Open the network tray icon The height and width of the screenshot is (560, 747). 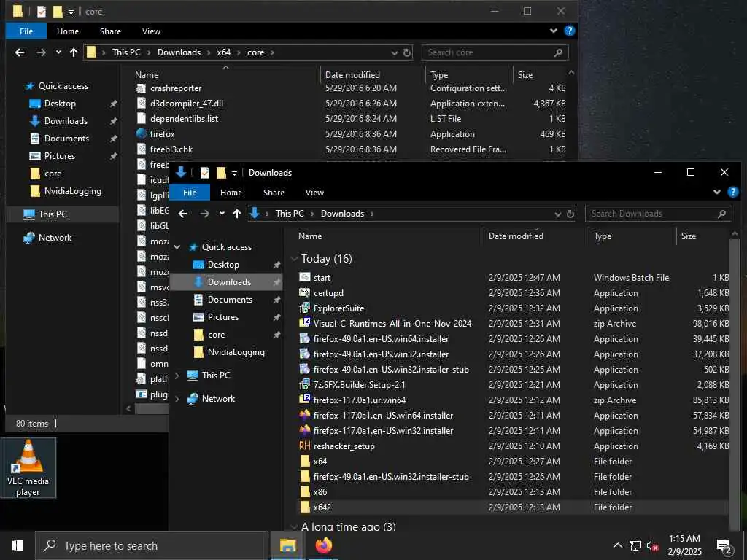(x=635, y=545)
